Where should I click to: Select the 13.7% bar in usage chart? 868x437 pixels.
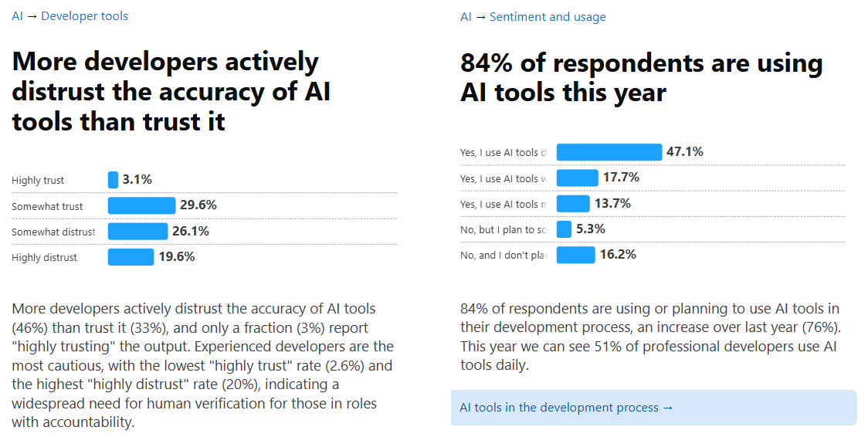coord(573,204)
